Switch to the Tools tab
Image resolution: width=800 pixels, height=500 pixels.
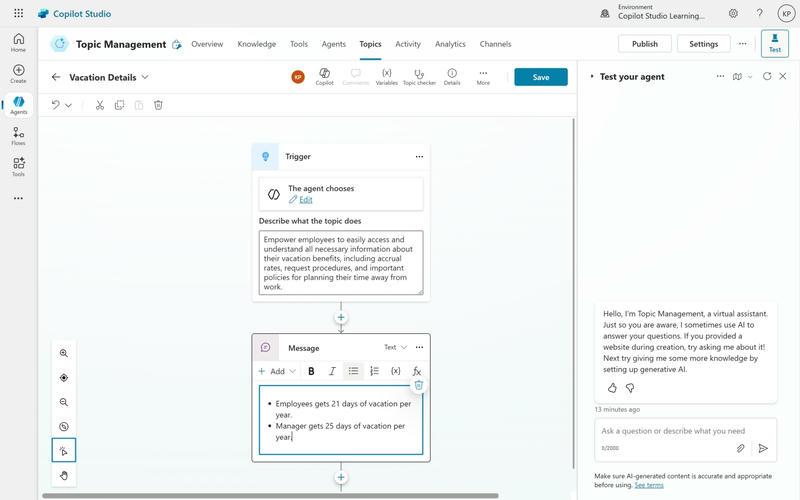tap(299, 44)
